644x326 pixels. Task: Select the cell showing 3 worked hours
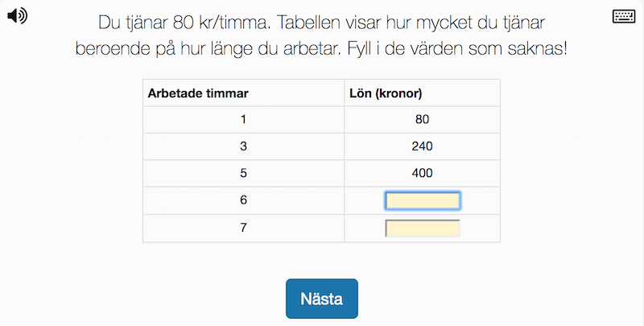point(243,146)
